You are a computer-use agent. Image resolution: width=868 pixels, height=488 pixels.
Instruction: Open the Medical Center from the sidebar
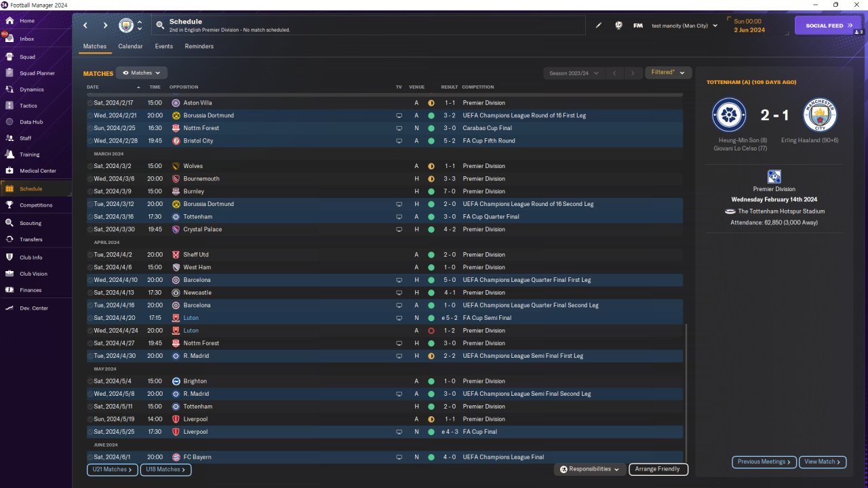pos(36,171)
